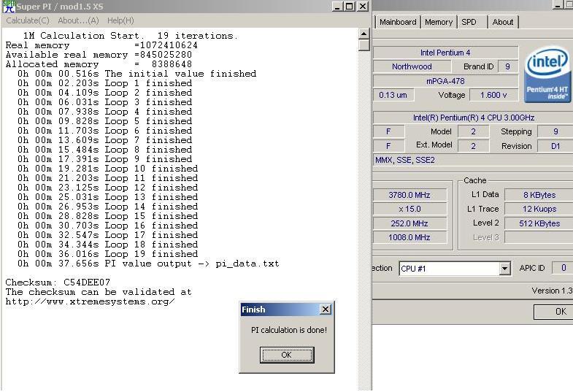
Task: Close the Finish dialog with X button
Action: click(x=326, y=310)
